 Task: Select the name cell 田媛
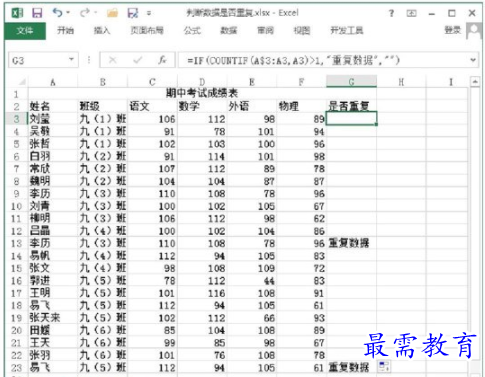53,330
